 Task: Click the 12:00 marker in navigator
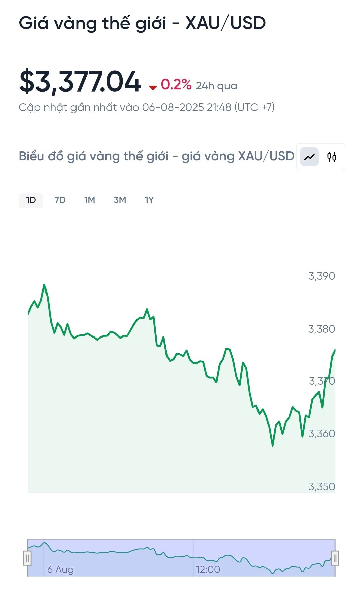208,570
